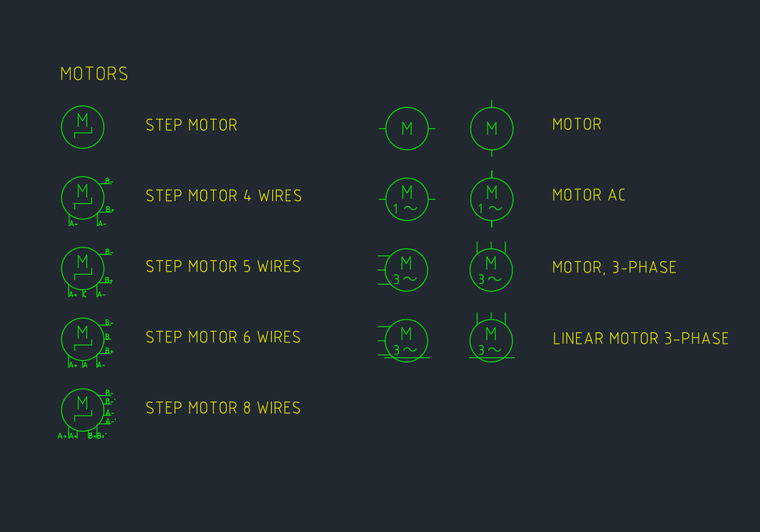Click the STEP MOTOR 8 WIRES label

click(223, 408)
